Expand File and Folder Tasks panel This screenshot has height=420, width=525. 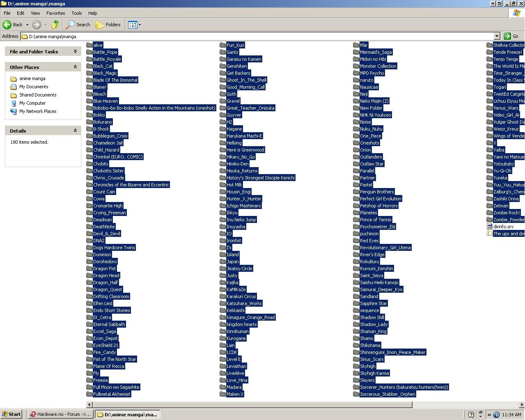point(75,51)
